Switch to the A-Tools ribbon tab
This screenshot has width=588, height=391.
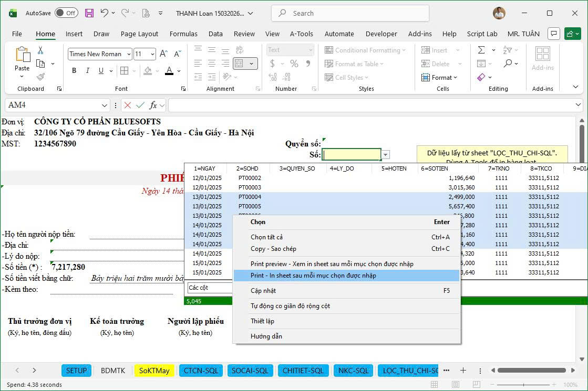(x=302, y=34)
